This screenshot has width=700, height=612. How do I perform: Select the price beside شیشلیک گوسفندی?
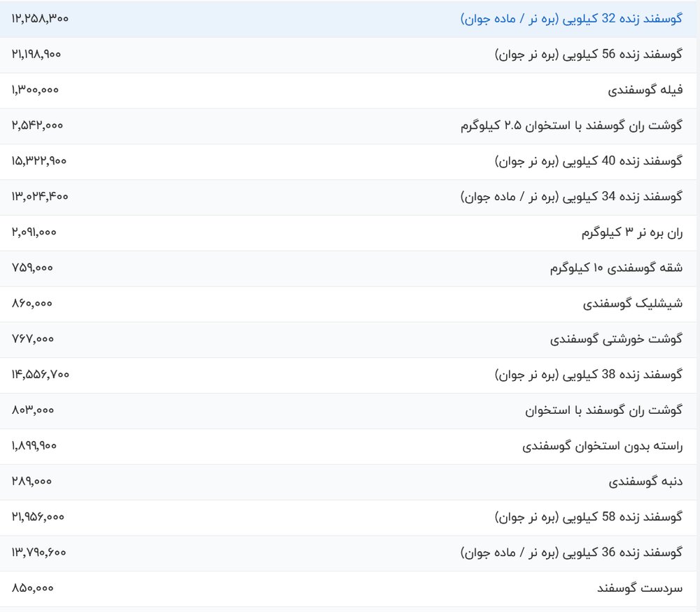point(32,304)
